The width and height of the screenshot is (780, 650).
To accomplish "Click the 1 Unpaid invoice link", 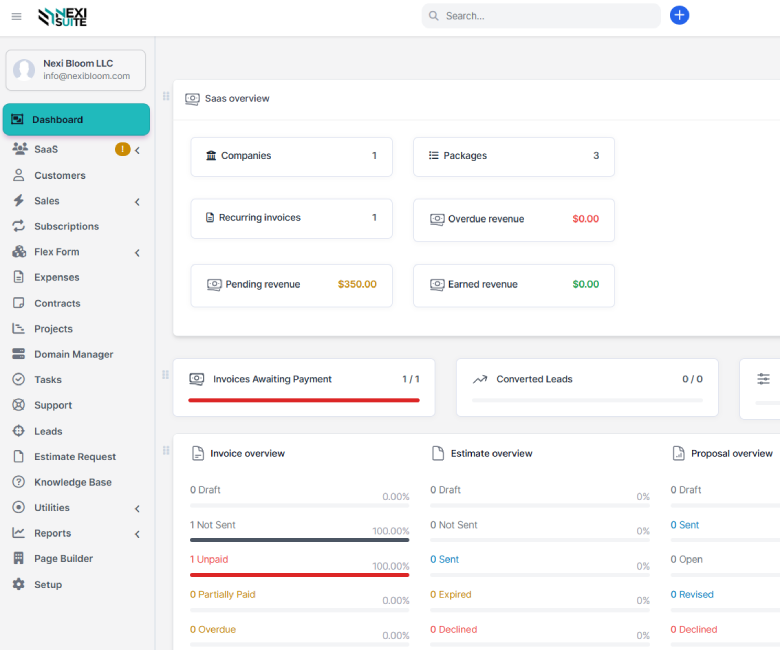I will point(209,559).
